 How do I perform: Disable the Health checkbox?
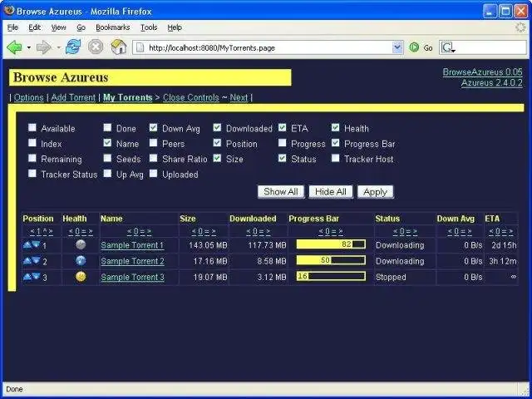point(336,127)
